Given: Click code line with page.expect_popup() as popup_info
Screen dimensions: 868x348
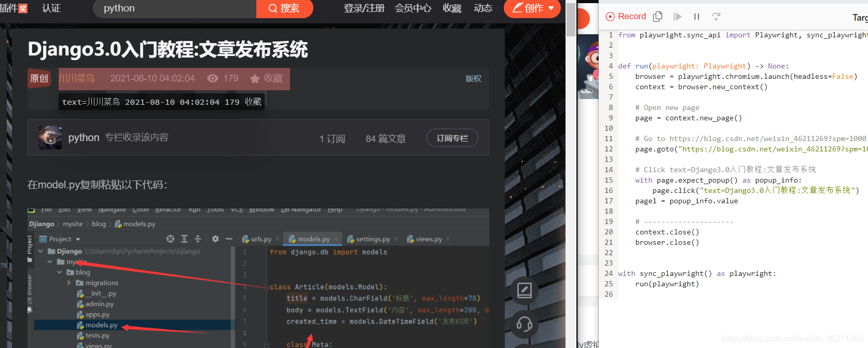Looking at the screenshot, I should pyautogui.click(x=719, y=180).
